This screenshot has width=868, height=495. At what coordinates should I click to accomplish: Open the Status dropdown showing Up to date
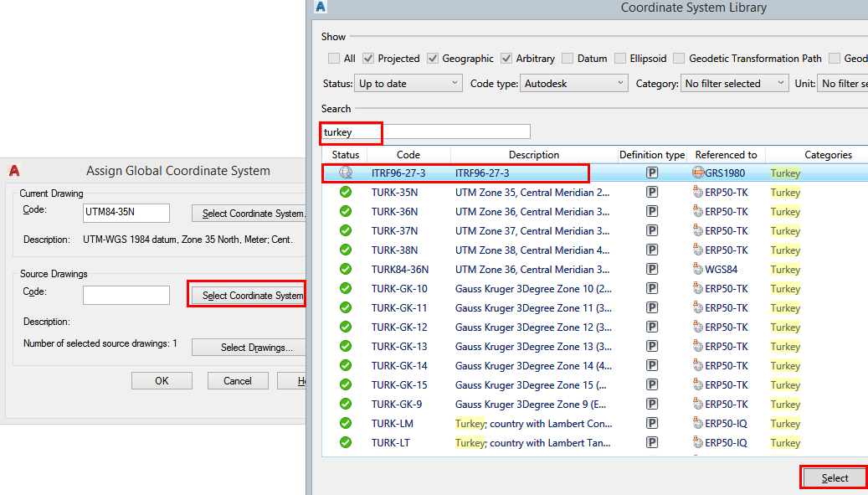pos(408,84)
